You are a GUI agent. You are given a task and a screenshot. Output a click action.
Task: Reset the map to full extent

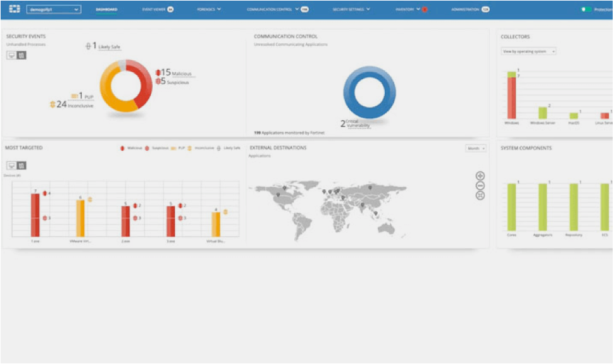click(480, 196)
